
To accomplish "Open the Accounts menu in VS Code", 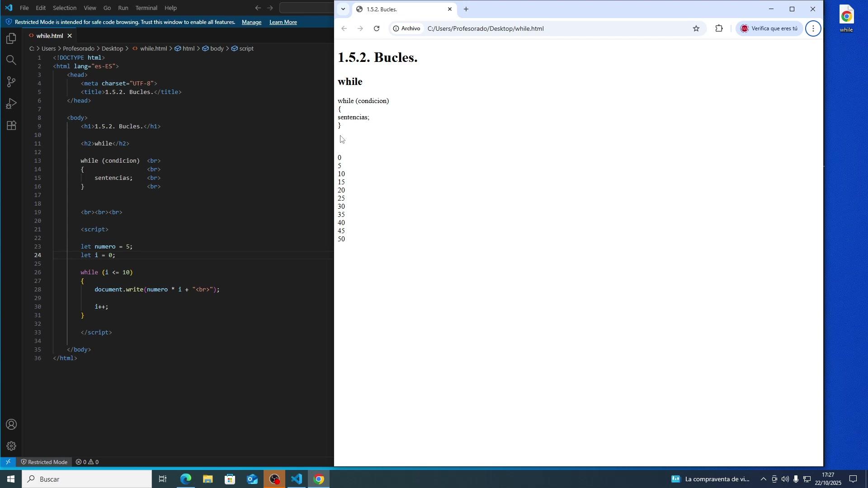I will [x=11, y=425].
